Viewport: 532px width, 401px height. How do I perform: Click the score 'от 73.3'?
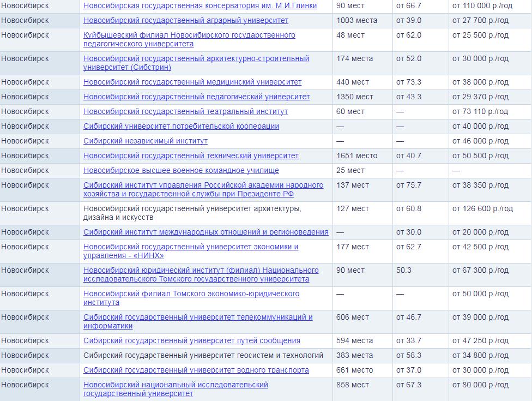(x=409, y=82)
